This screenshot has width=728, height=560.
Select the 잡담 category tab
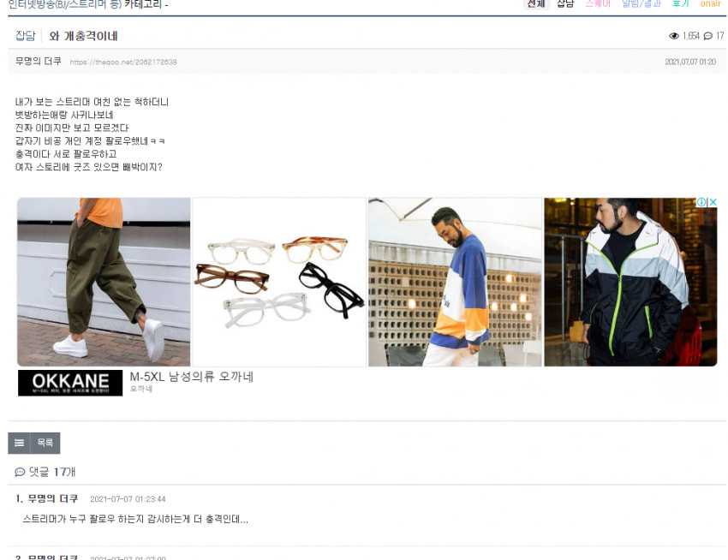point(565,3)
